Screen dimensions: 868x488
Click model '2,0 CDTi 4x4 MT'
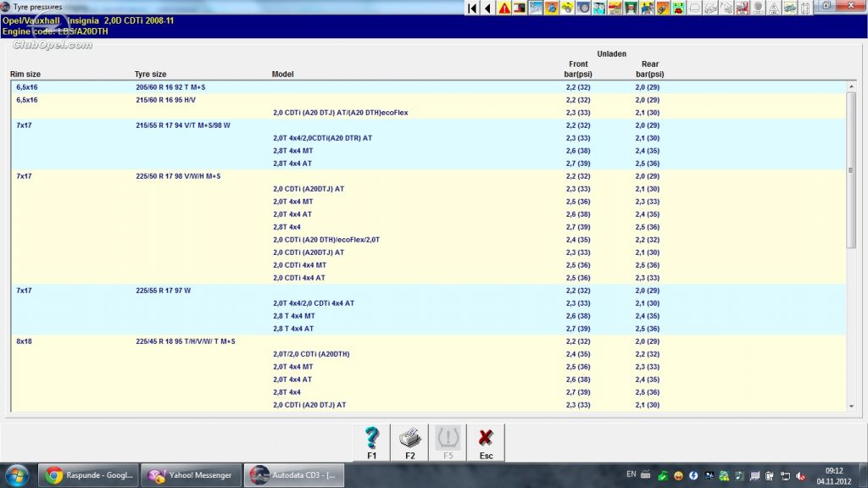point(299,265)
